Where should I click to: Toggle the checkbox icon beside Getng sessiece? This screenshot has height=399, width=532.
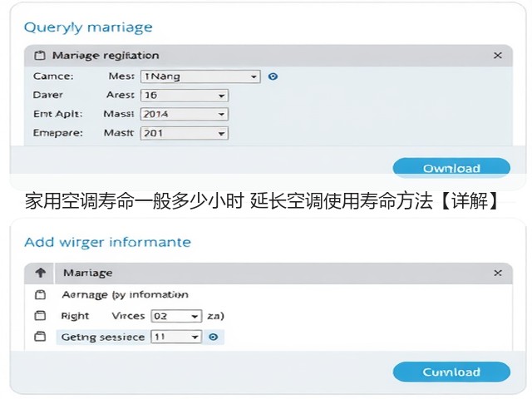pyautogui.click(x=40, y=337)
